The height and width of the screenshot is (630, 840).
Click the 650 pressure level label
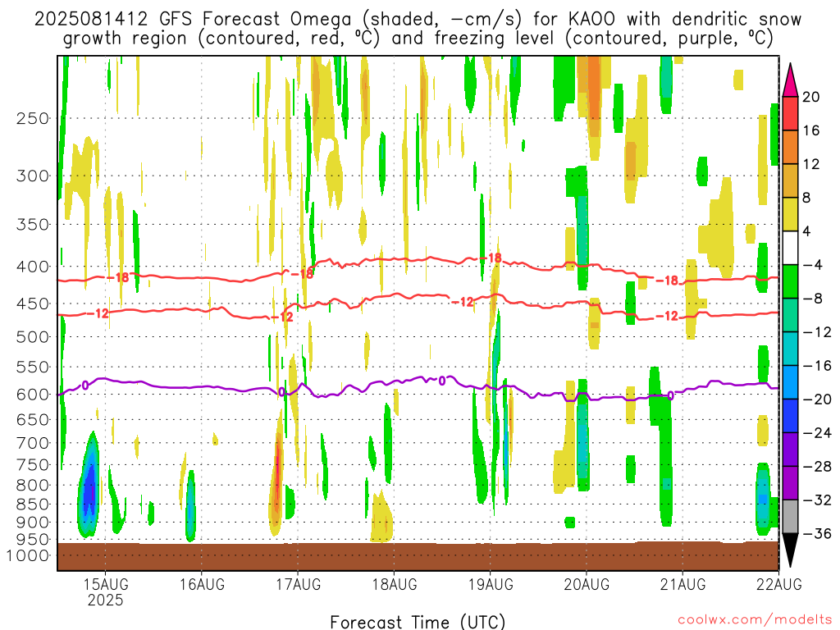[x=33, y=419]
